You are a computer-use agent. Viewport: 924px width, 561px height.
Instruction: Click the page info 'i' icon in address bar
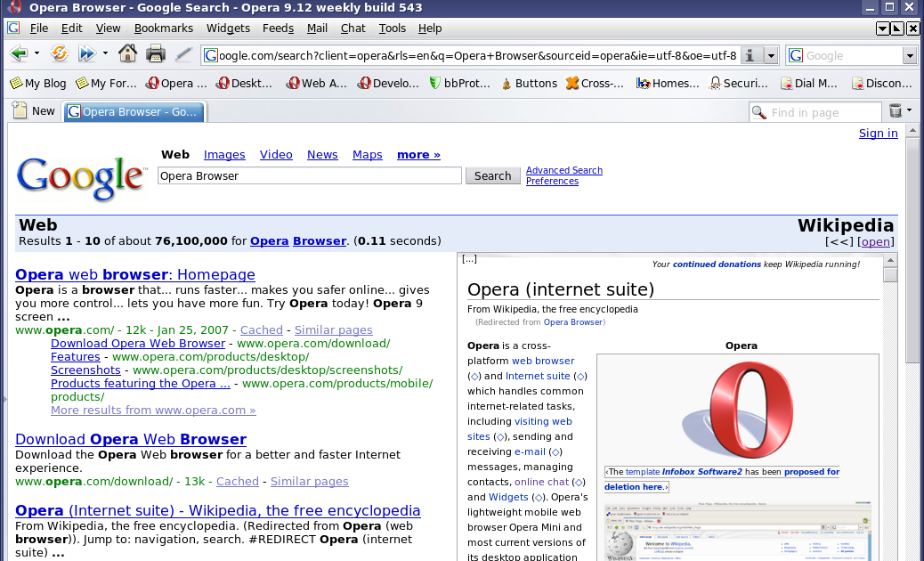pos(750,55)
